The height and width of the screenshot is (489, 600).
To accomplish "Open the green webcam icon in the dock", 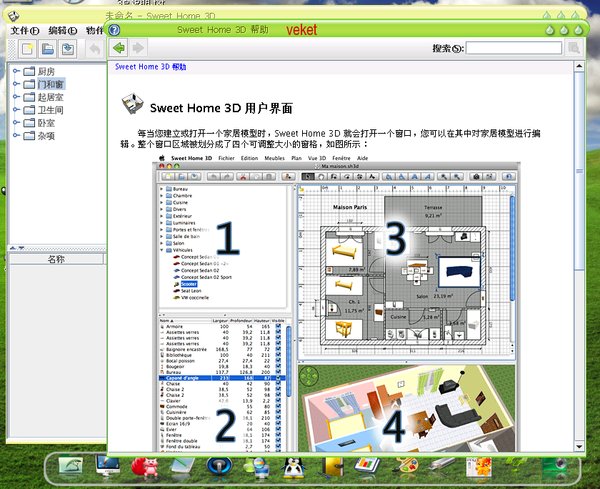I will pyautogui.click(x=554, y=466).
